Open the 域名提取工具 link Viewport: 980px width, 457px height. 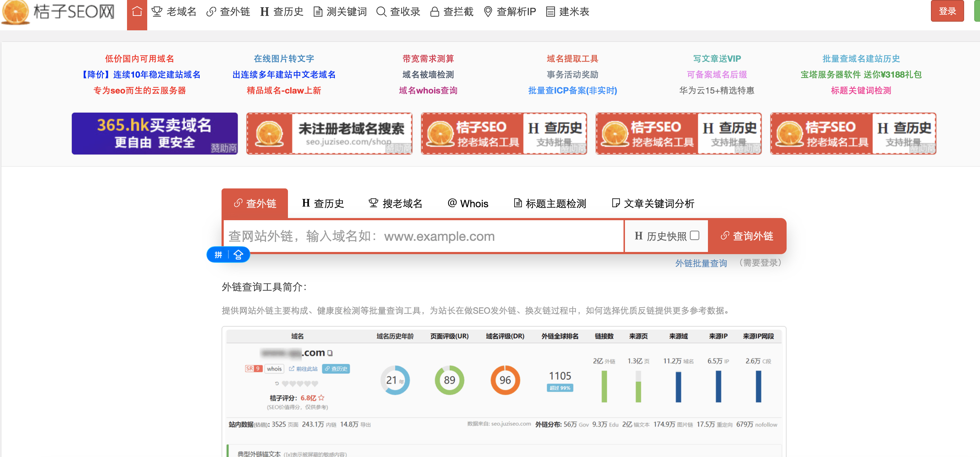(x=573, y=58)
